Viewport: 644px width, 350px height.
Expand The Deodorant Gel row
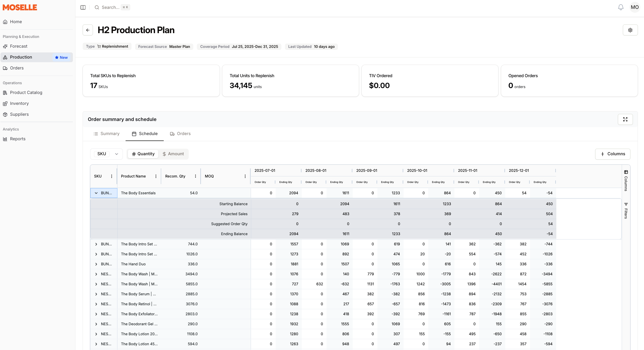click(x=96, y=324)
